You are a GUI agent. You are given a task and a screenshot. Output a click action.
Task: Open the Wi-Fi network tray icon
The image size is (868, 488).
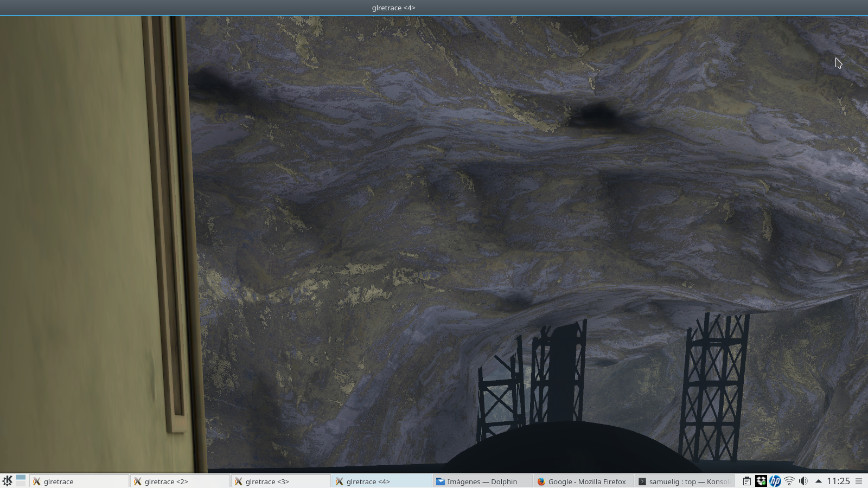click(x=789, y=481)
